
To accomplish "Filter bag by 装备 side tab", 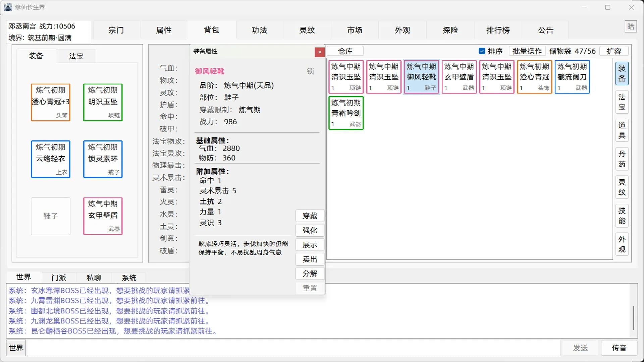I will point(622,73).
